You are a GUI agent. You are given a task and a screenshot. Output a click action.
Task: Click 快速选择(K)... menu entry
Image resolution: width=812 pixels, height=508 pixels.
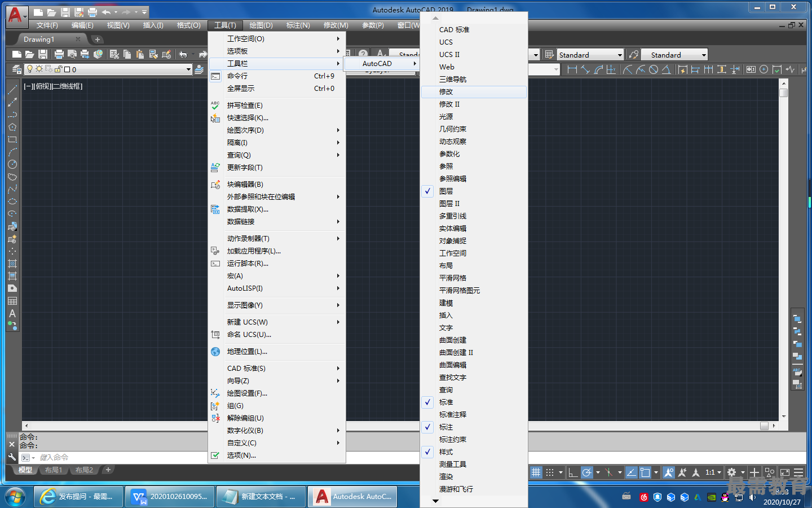pyautogui.click(x=277, y=118)
